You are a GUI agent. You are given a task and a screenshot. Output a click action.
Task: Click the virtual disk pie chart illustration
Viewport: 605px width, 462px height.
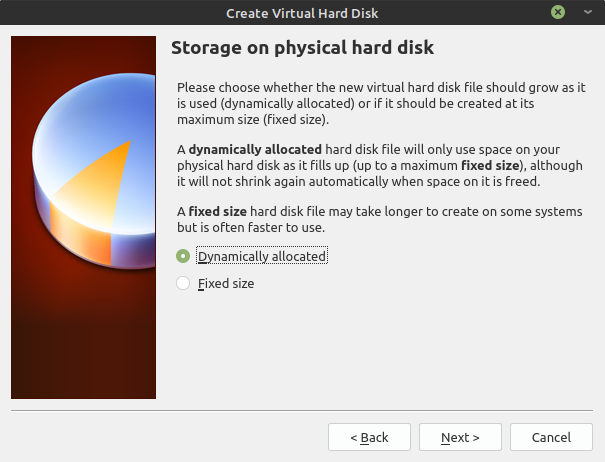pyautogui.click(x=95, y=170)
